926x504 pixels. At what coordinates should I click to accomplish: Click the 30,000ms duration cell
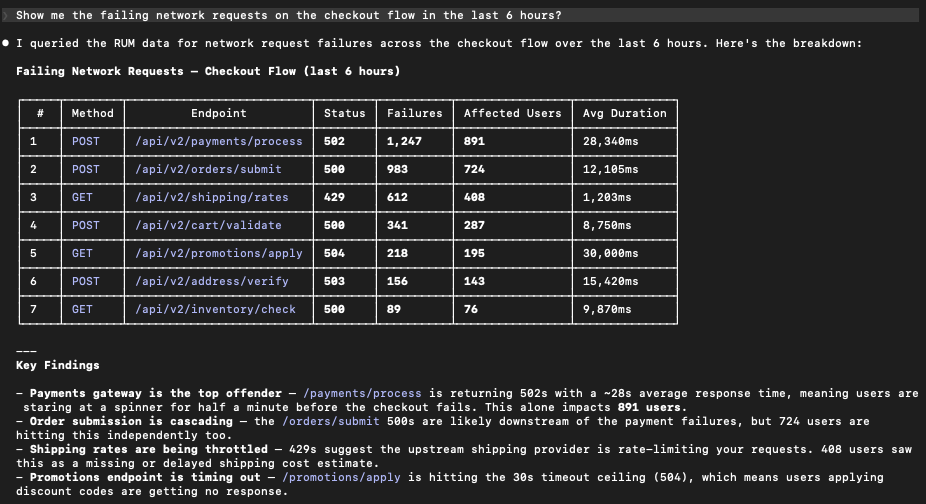610,253
